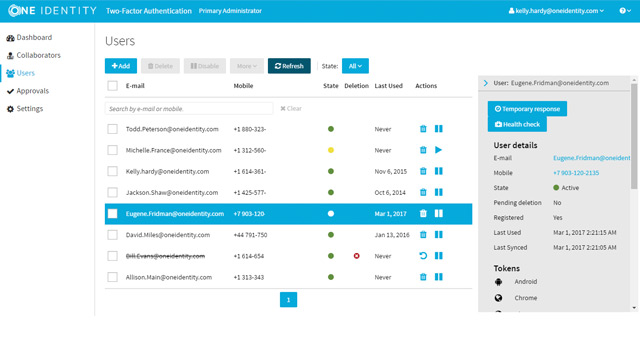Select Users in the sidebar
This screenshot has height=360, width=640.
tap(20, 73)
